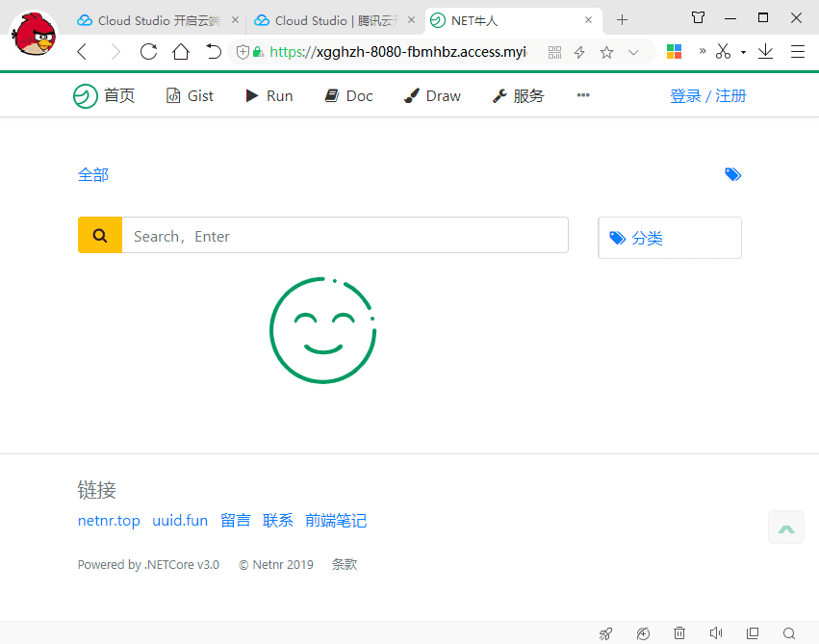Open the netnr.top footer link
The height and width of the screenshot is (644, 819).
click(x=109, y=521)
